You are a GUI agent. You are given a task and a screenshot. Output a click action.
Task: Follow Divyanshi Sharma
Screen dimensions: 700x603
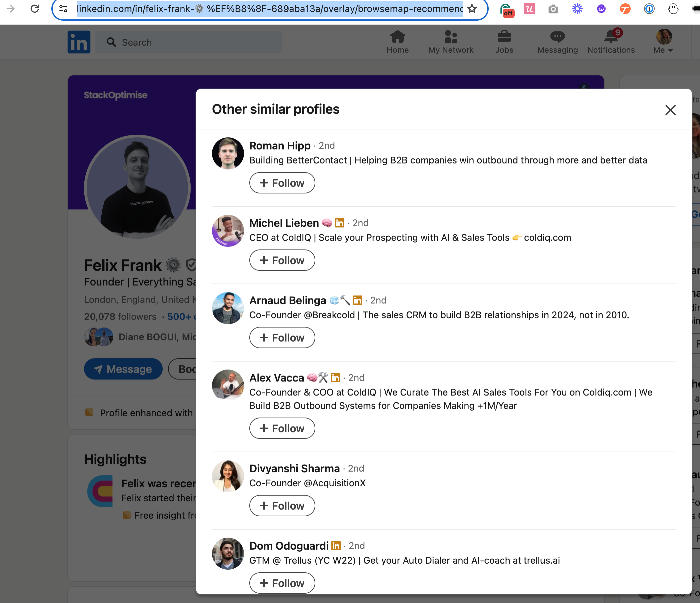pos(282,506)
